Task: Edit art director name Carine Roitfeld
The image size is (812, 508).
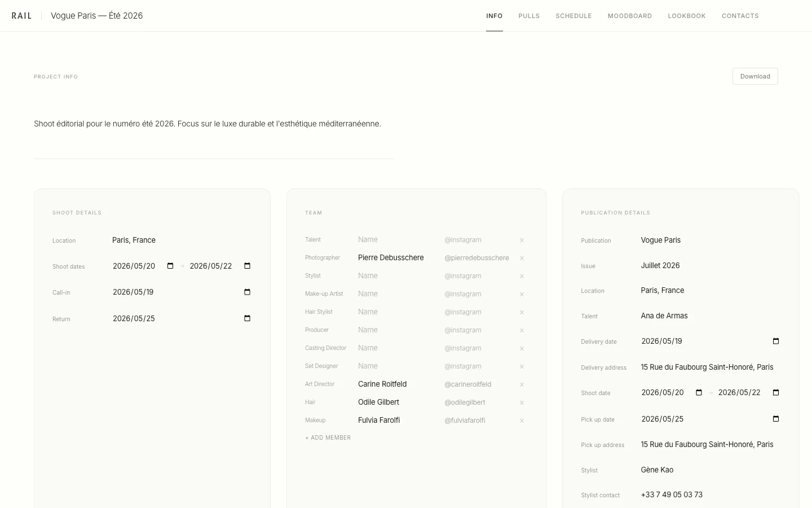Action: (397, 384)
